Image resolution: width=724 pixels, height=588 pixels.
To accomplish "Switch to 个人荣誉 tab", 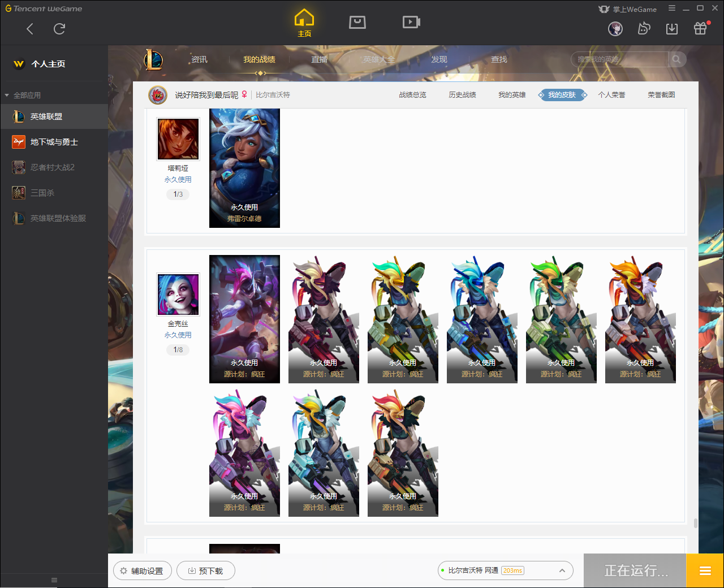I will (x=611, y=95).
